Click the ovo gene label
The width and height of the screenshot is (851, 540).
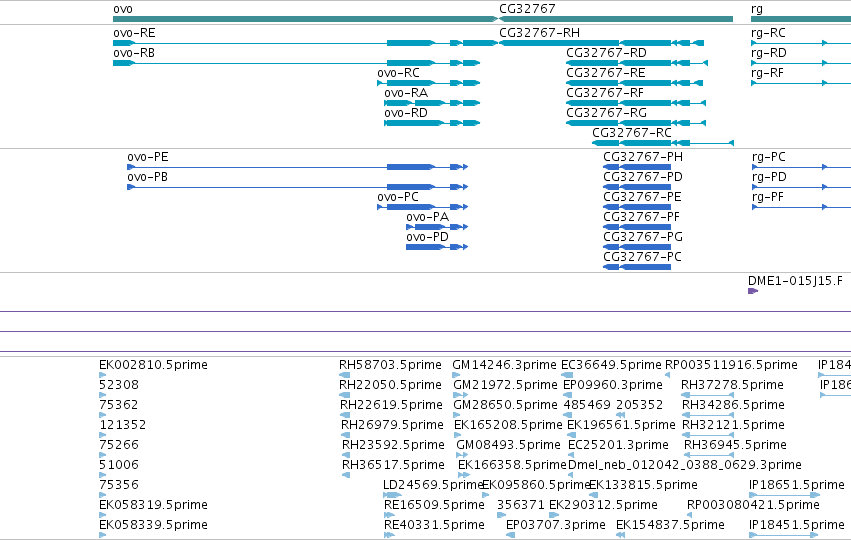pos(123,9)
